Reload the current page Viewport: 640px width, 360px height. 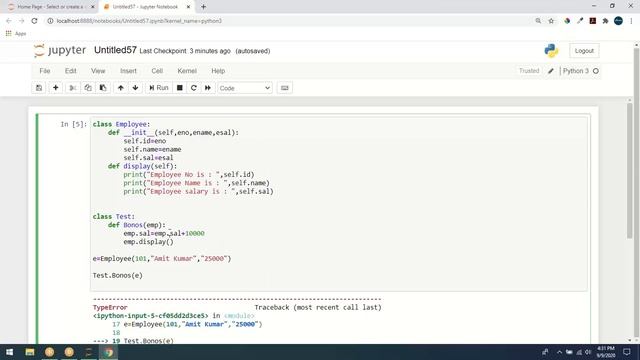coord(35,21)
